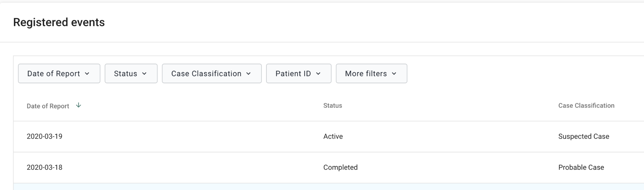Click the chevron icon on Status filter
The width and height of the screenshot is (644, 190).
click(x=144, y=74)
